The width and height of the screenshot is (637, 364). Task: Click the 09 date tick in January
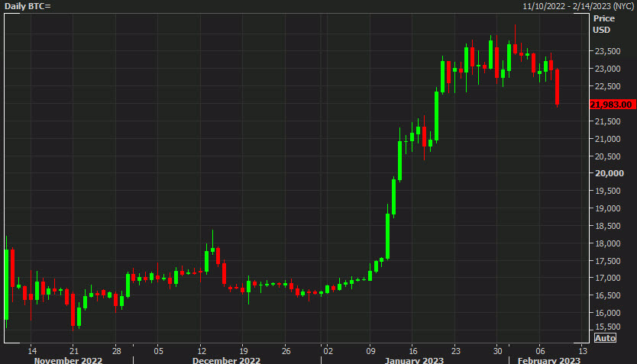tap(370, 351)
